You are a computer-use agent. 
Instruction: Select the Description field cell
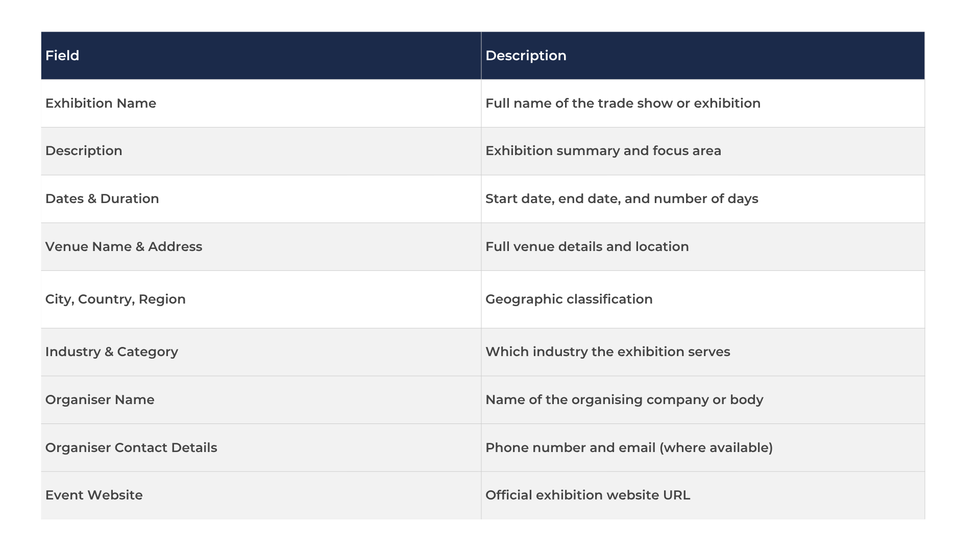point(84,151)
